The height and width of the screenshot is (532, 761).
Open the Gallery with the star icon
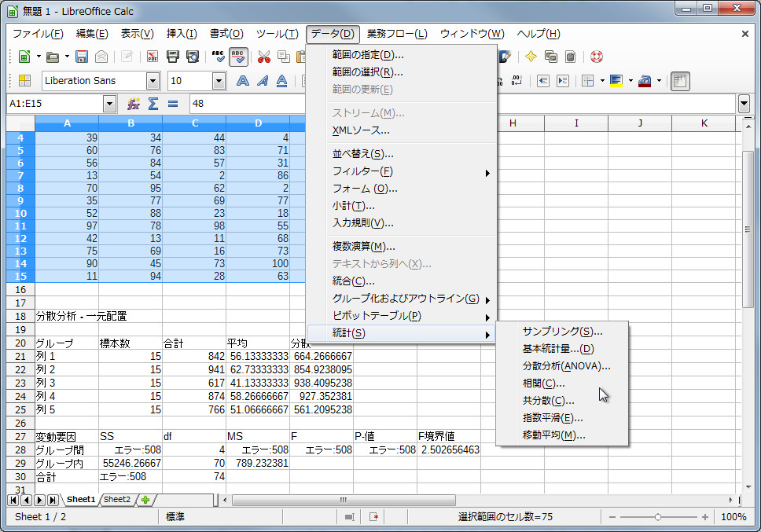pos(531,56)
